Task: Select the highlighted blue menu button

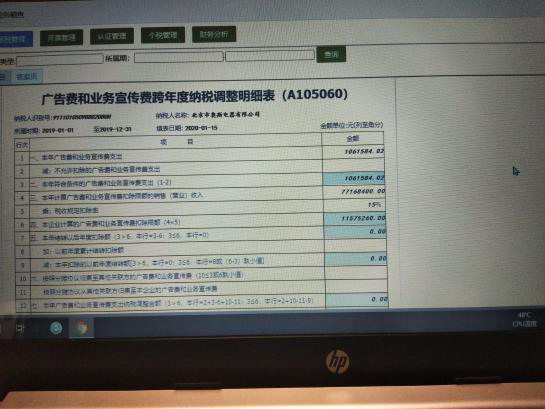Action: pos(16,39)
